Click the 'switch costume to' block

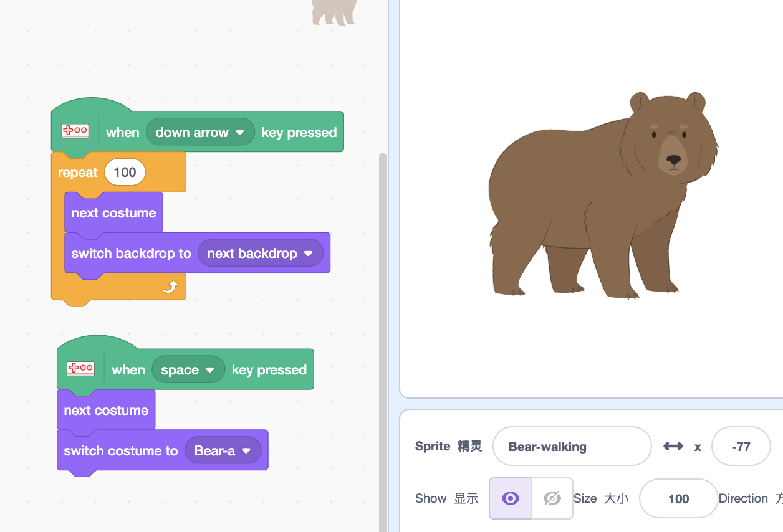[x=120, y=450]
